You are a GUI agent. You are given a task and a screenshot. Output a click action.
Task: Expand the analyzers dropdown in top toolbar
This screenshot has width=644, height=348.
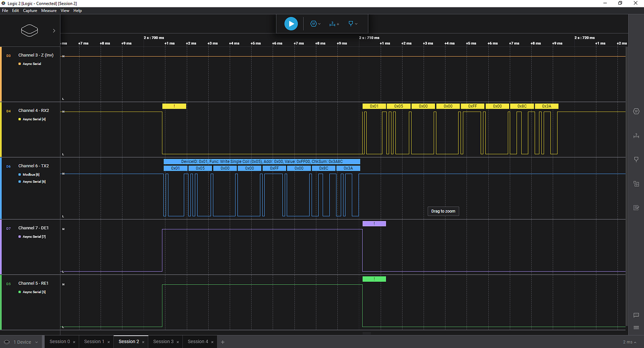(x=315, y=23)
